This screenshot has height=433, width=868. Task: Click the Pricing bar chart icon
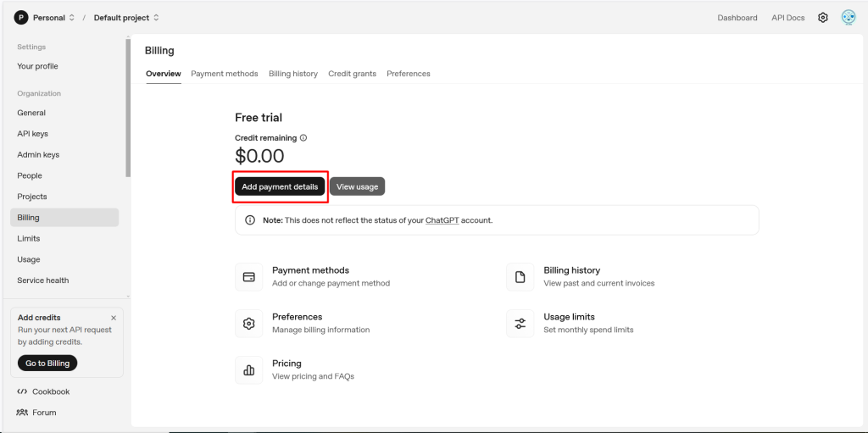[249, 369]
